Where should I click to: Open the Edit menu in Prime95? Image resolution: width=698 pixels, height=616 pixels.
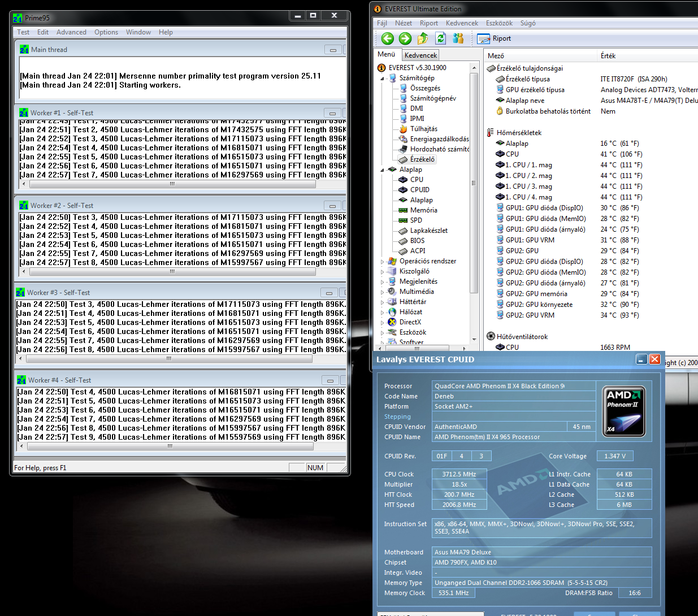43,32
